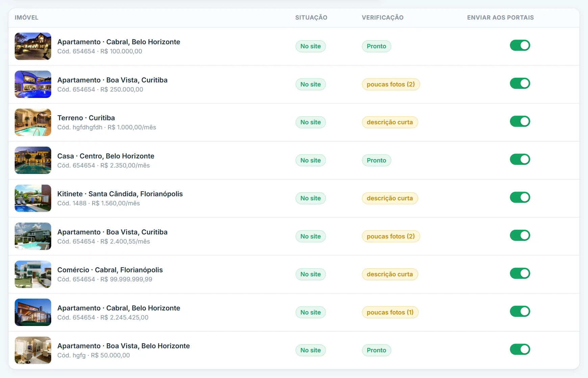Switch off portals for Kitinete Santa Cândida
Screen dimensions: 588x378
[x=520, y=197]
